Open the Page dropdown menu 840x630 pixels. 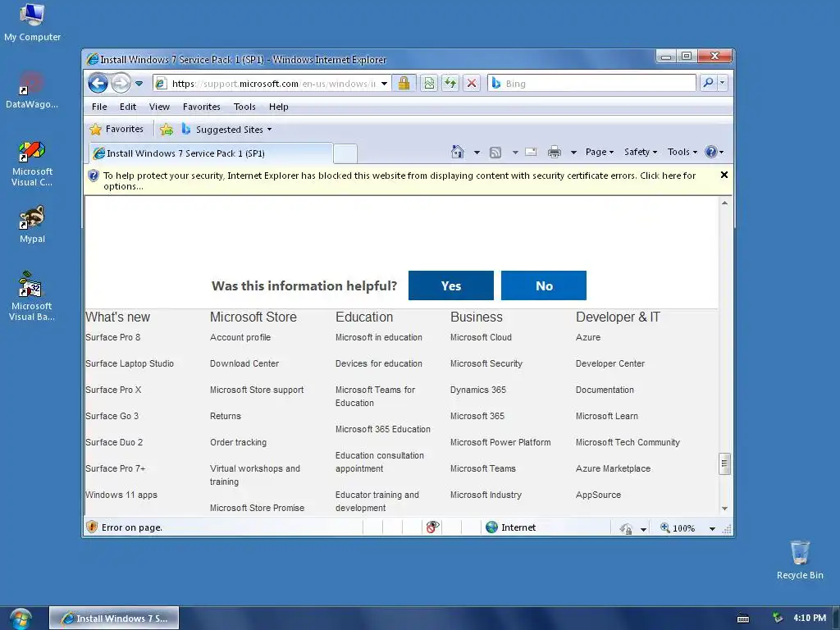pos(600,152)
